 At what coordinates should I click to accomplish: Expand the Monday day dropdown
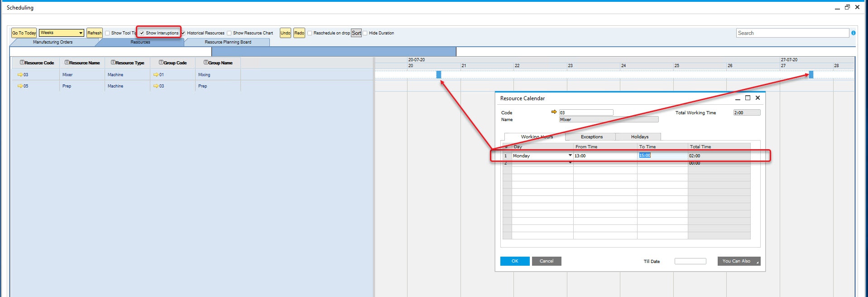570,156
